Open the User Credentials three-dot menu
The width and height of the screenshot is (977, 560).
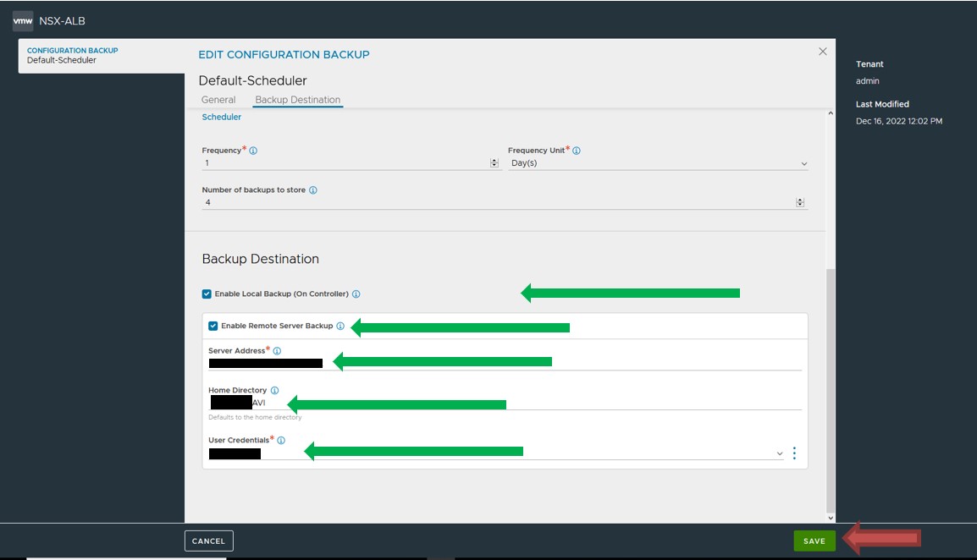coord(794,453)
